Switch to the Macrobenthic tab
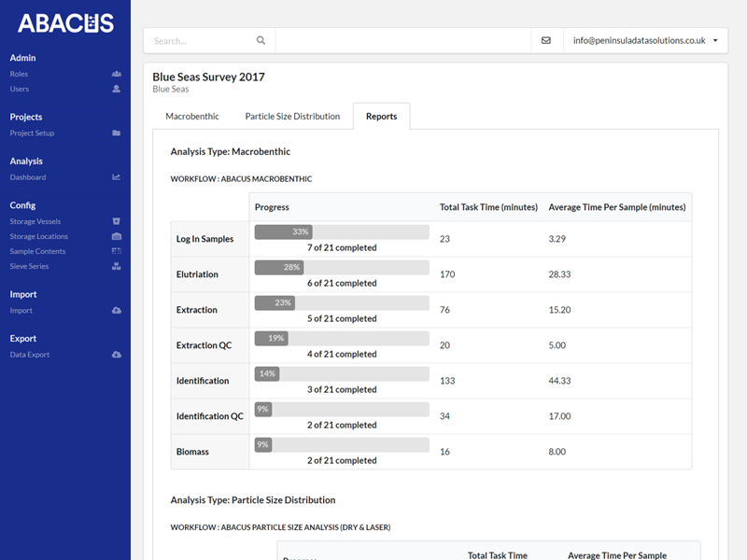 click(192, 116)
